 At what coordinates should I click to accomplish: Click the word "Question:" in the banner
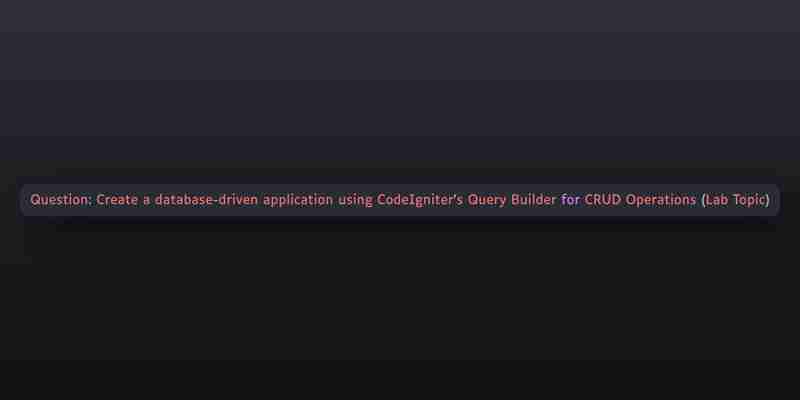pyautogui.click(x=61, y=200)
